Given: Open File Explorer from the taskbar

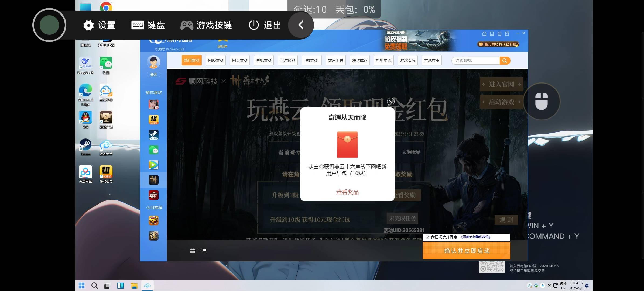Looking at the screenshot, I should (134, 286).
